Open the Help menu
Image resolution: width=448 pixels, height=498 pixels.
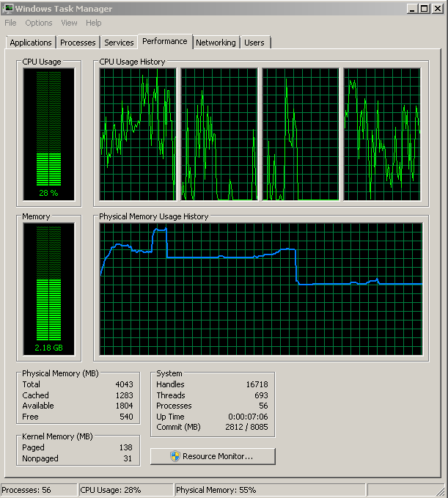pyautogui.click(x=93, y=23)
